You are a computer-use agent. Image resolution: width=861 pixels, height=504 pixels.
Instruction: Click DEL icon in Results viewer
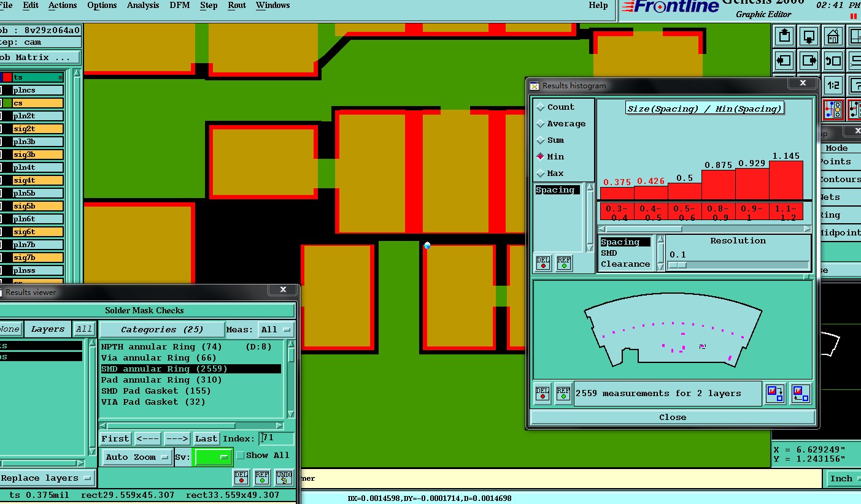click(241, 477)
